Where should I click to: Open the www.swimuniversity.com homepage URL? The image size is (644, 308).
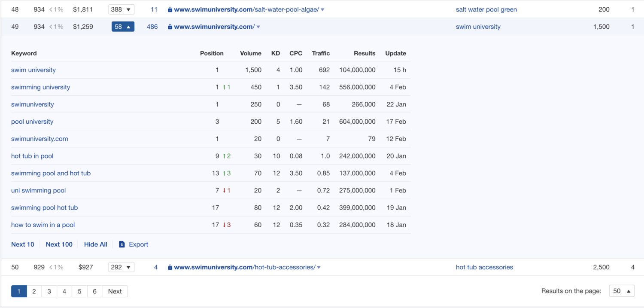215,27
